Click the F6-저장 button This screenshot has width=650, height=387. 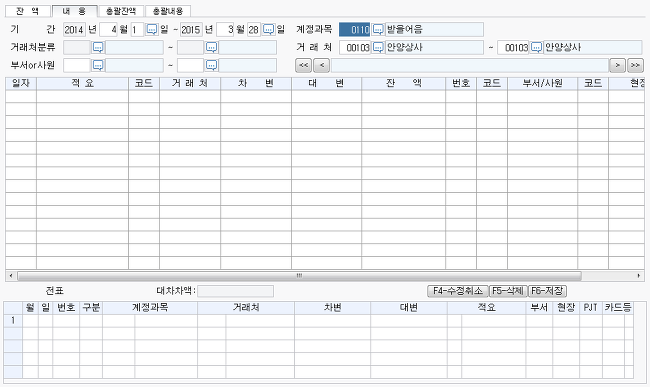[x=547, y=291]
